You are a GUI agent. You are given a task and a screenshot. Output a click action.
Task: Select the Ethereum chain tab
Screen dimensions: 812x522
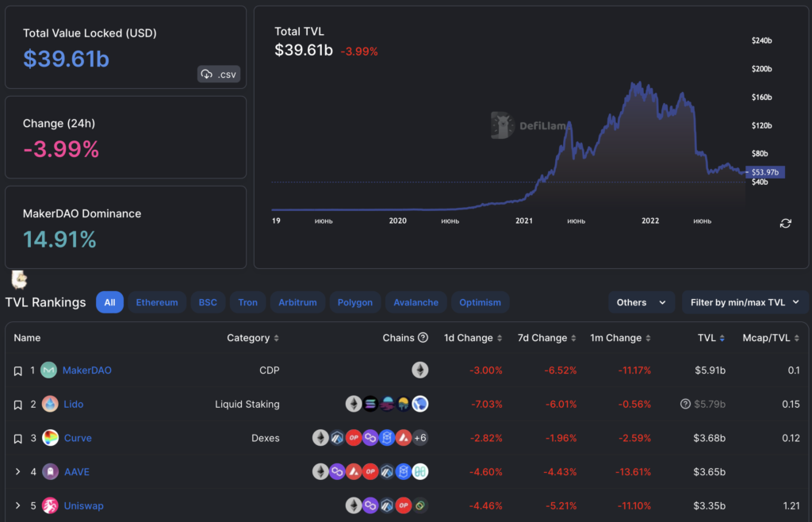click(157, 302)
